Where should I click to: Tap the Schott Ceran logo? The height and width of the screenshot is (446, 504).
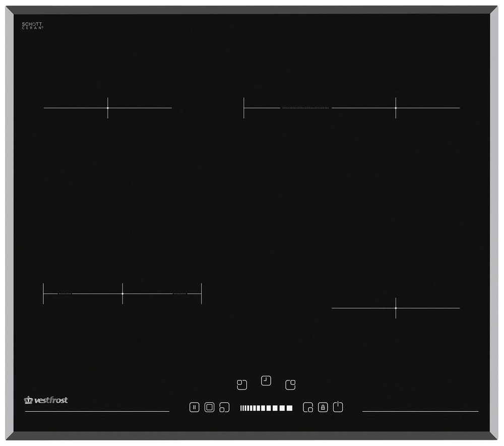coord(32,26)
